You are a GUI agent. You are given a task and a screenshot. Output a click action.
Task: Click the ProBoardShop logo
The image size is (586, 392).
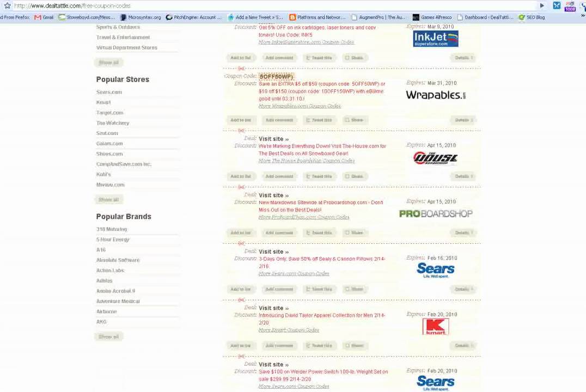point(436,214)
